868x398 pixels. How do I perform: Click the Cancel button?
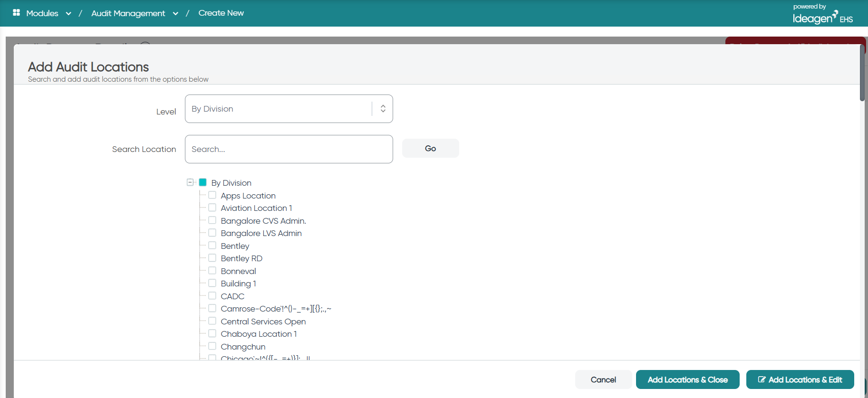(603, 379)
